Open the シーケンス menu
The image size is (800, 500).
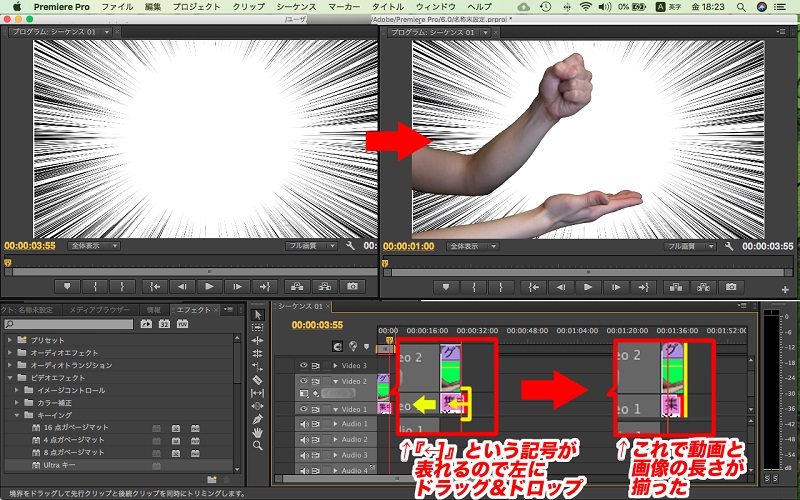coord(296,7)
